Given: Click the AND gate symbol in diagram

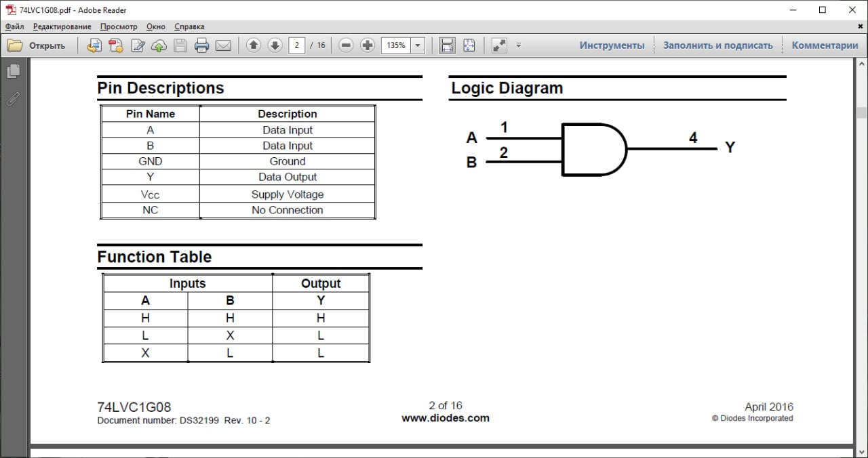Looking at the screenshot, I should pyautogui.click(x=595, y=150).
